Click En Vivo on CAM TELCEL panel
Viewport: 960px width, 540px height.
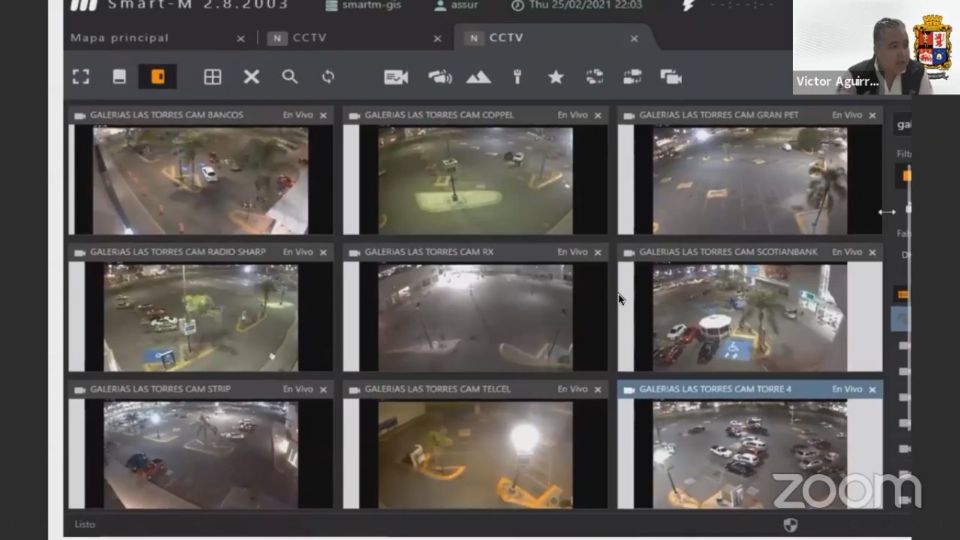click(572, 389)
